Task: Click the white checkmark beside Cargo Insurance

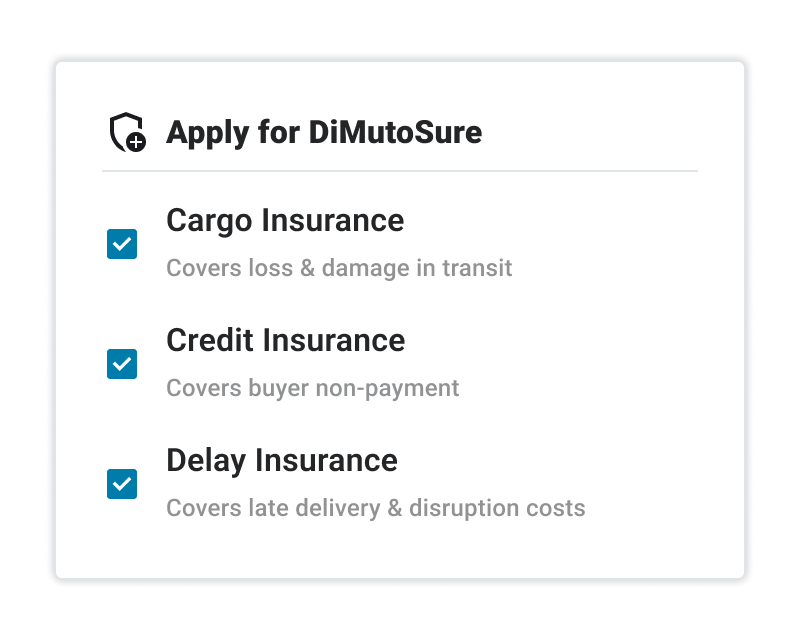Action: pyautogui.click(x=122, y=244)
